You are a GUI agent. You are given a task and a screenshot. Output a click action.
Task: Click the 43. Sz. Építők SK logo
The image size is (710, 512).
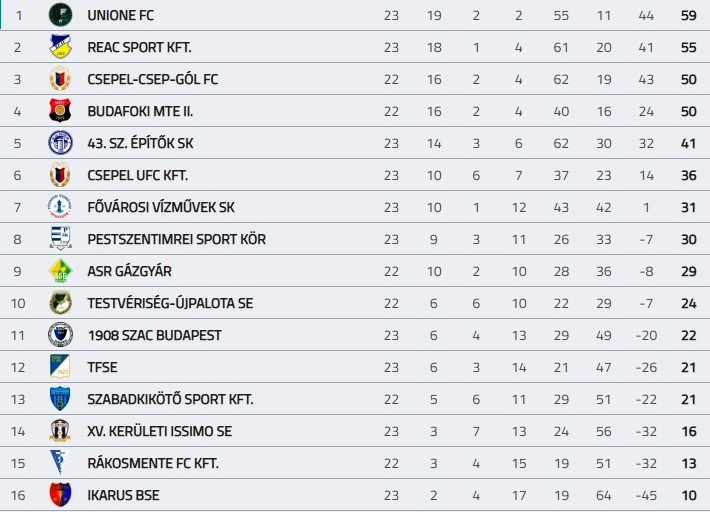[60, 143]
